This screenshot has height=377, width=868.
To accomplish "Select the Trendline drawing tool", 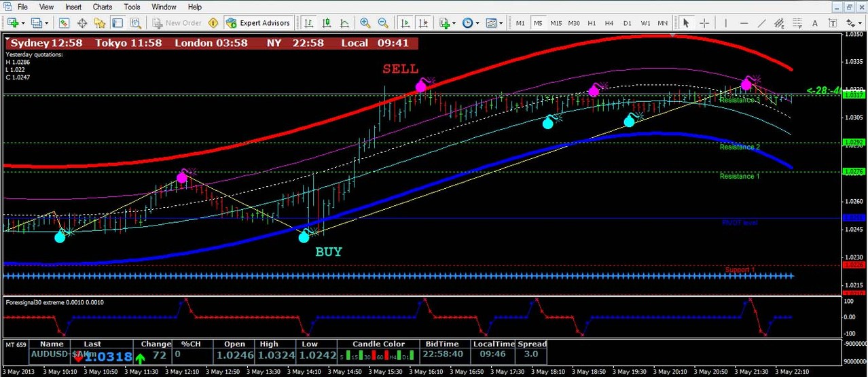I will [x=762, y=22].
